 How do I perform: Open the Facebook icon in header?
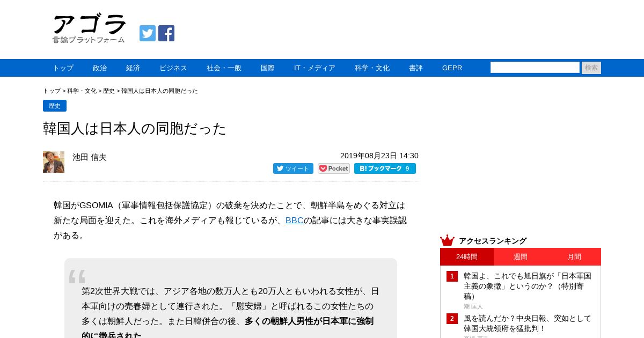(x=166, y=33)
